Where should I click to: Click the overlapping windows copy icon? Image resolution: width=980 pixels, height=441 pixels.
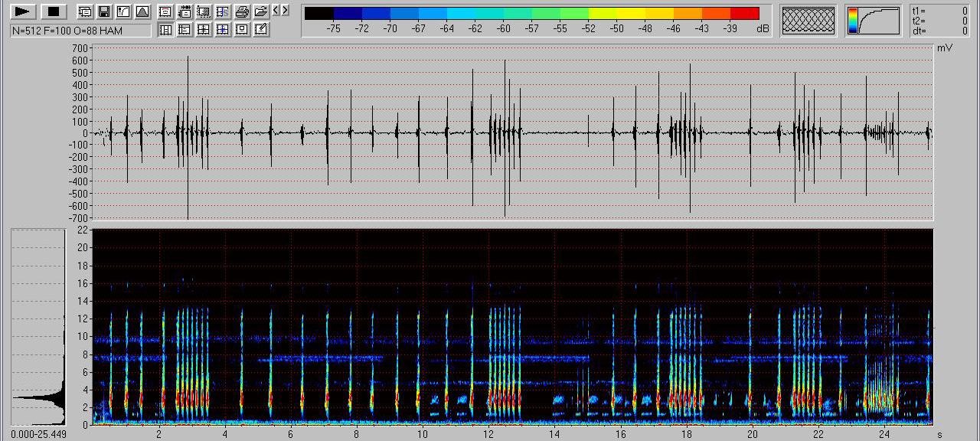point(85,11)
